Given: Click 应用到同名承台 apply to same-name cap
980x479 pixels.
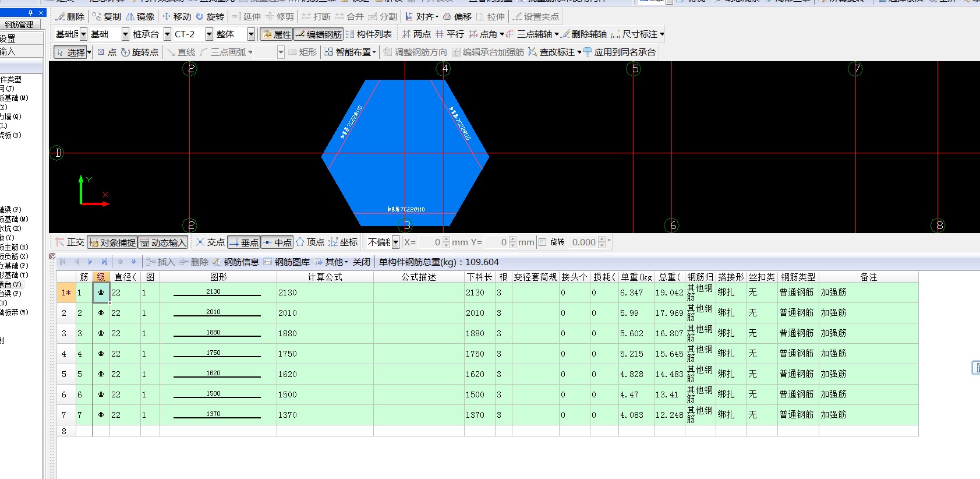Looking at the screenshot, I should click(x=620, y=52).
